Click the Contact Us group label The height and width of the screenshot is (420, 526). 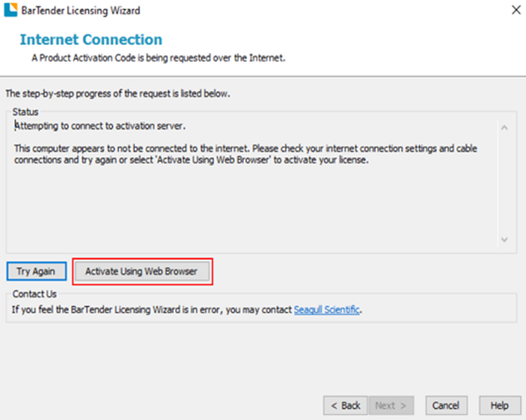click(x=34, y=294)
